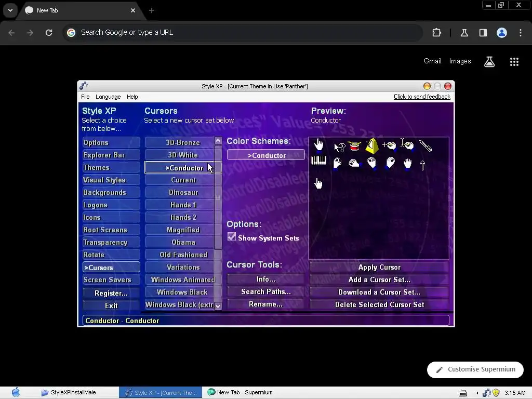This screenshot has height=399, width=532.
Task: Open a new tab with the plus icon
Action: pos(152,10)
